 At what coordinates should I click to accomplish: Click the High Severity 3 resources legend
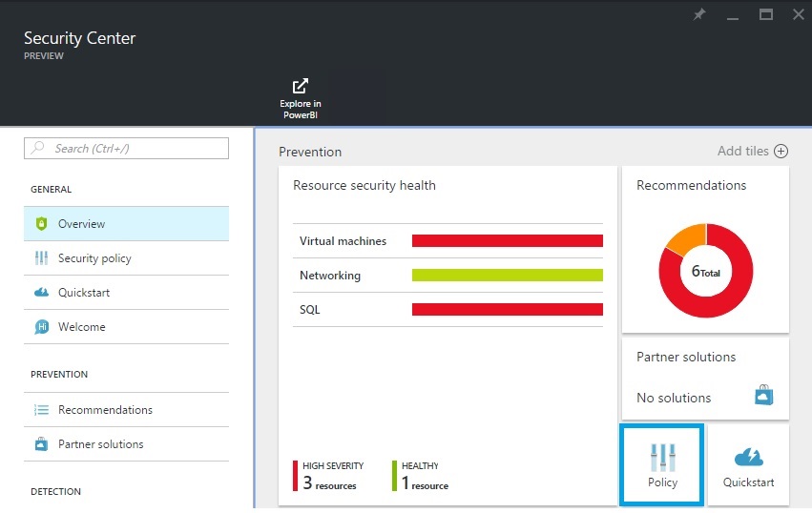[329, 475]
